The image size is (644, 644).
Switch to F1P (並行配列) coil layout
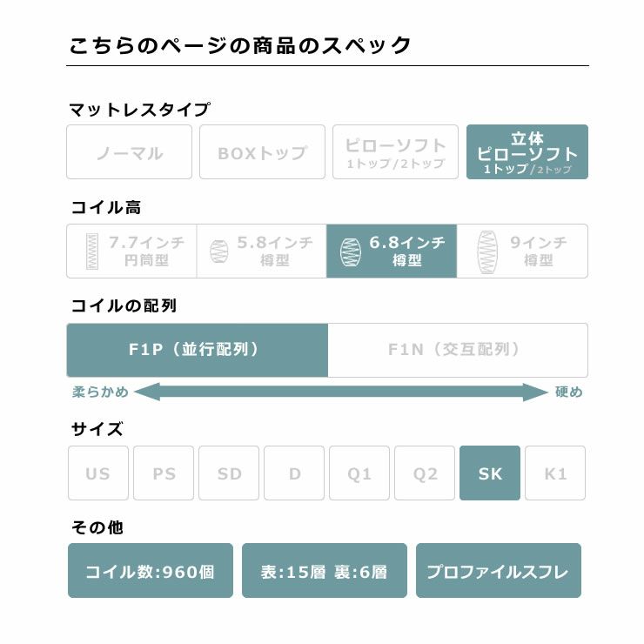(x=198, y=350)
